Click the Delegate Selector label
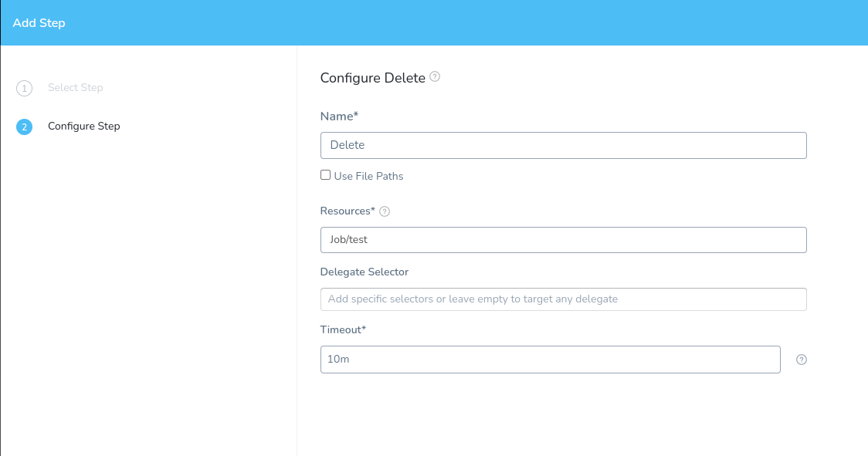The height and width of the screenshot is (456, 868). [x=364, y=272]
